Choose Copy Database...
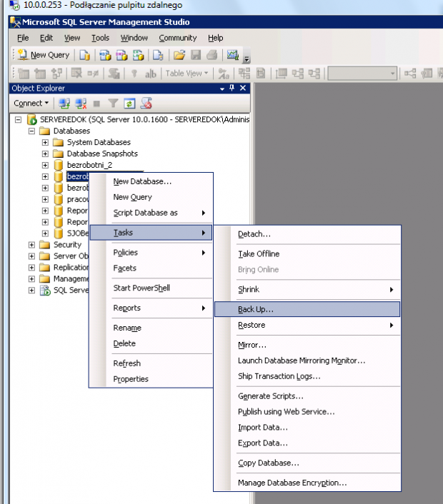Image resolution: width=443 pixels, height=504 pixels. click(307, 463)
